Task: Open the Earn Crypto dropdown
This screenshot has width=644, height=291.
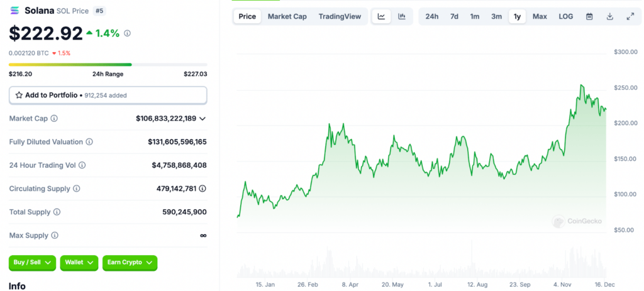Action: [130, 263]
